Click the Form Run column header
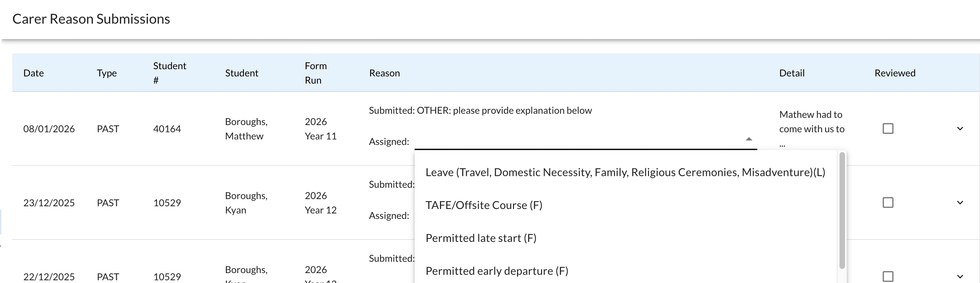This screenshot has width=980, height=283. click(x=315, y=73)
